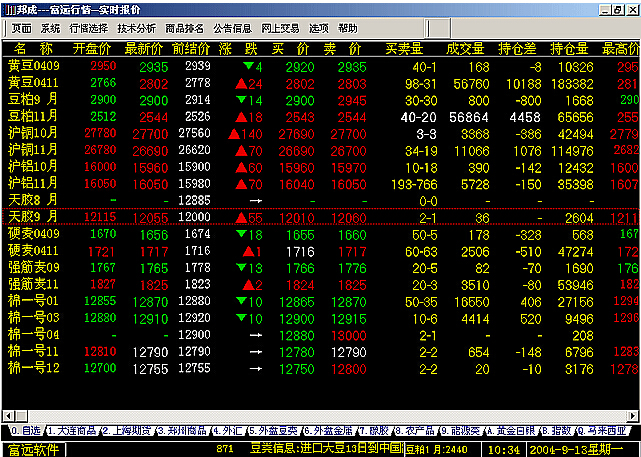This screenshot has width=641, height=457.
Task: Open the 行情选择 menu
Action: (x=89, y=28)
